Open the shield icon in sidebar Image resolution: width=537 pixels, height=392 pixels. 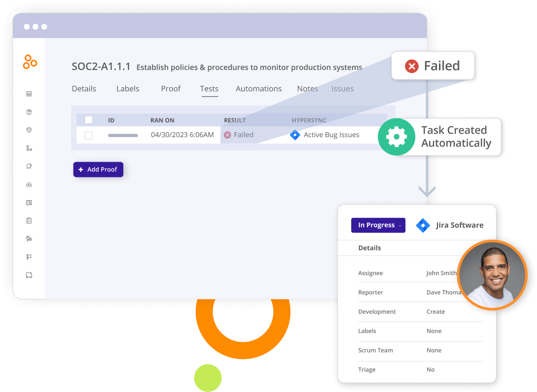[29, 130]
